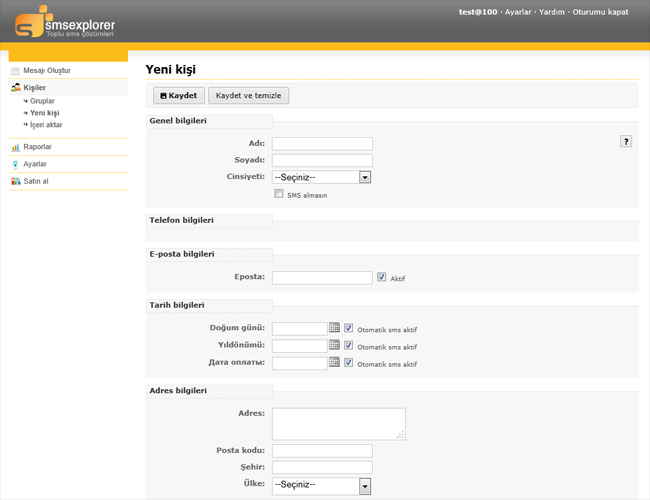This screenshot has height=500, width=650.
Task: Toggle Otomatik sms aktif for Doğum günü
Action: (349, 328)
